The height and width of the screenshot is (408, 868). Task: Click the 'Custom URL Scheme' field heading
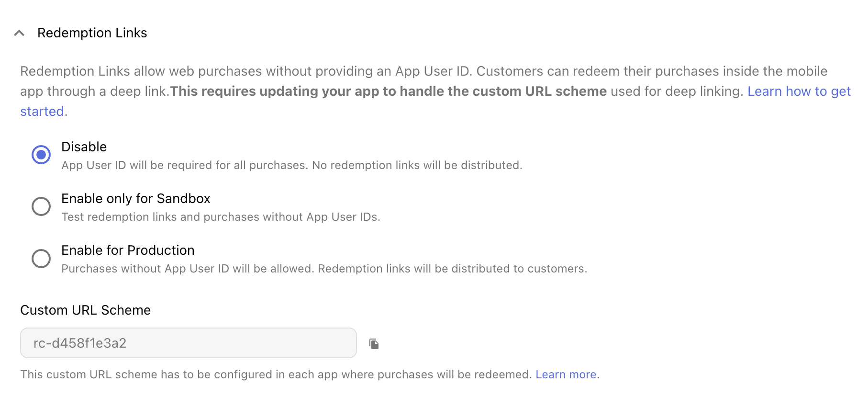85,310
